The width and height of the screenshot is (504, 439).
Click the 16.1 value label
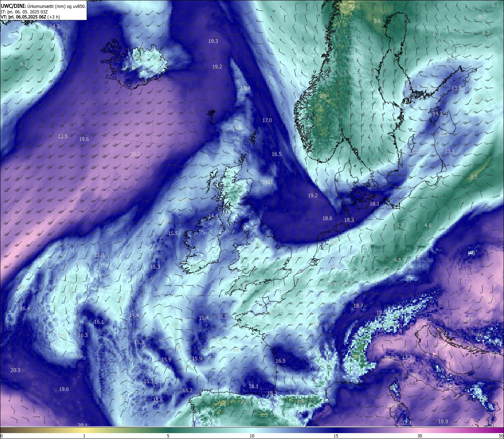pos(99,322)
